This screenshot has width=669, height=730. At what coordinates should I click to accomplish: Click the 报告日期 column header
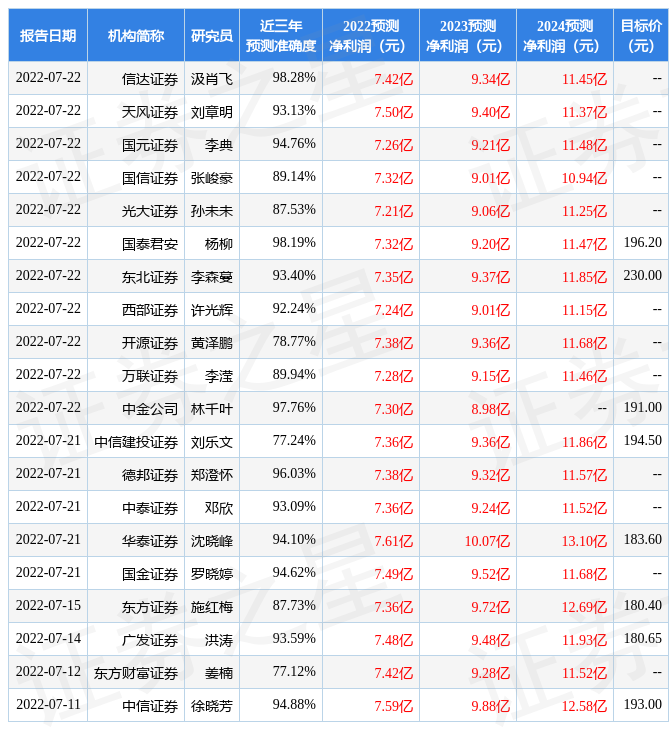tap(48, 36)
